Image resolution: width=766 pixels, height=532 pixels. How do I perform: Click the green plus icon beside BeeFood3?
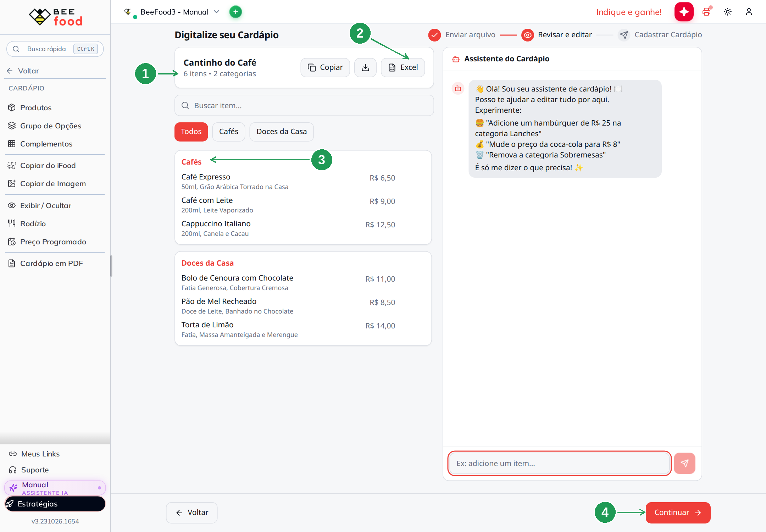235,12
